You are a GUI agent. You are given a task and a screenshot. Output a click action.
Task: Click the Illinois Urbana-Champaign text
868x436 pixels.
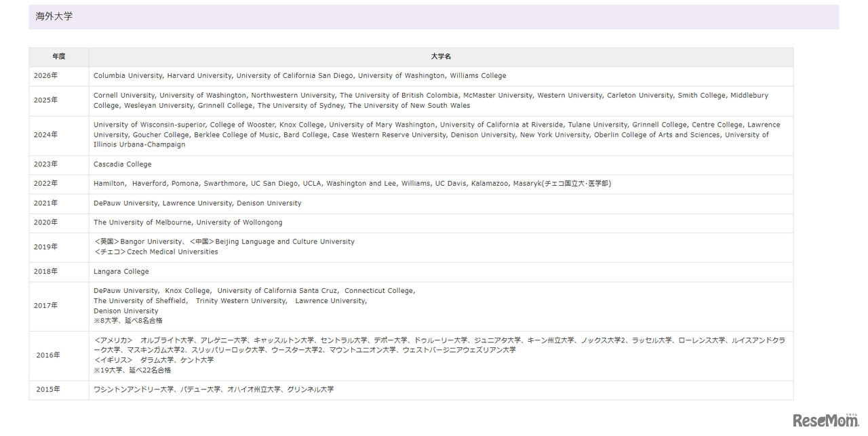point(139,144)
